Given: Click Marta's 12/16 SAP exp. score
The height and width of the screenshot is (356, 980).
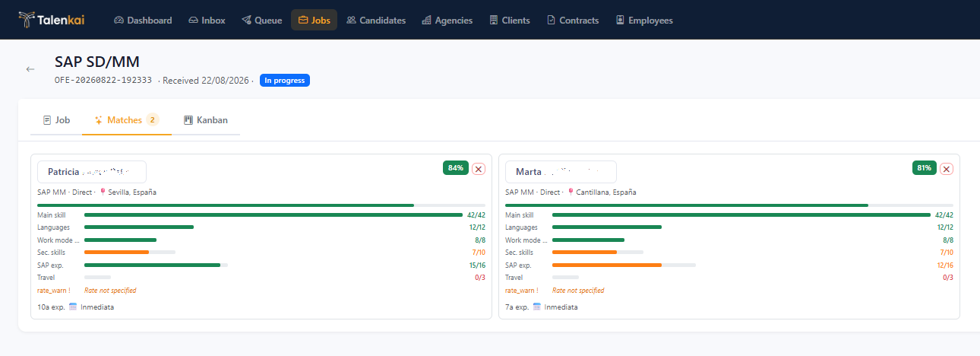Looking at the screenshot, I should coord(945,265).
